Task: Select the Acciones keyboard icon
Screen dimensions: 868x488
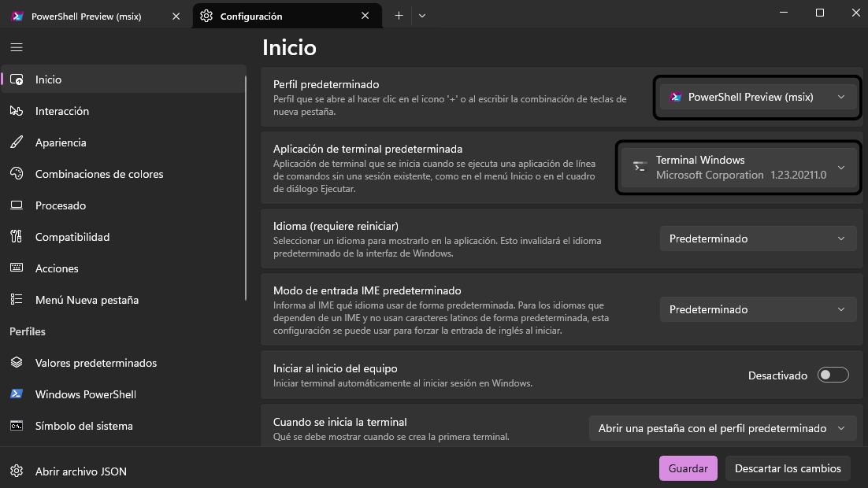Action: click(x=17, y=268)
